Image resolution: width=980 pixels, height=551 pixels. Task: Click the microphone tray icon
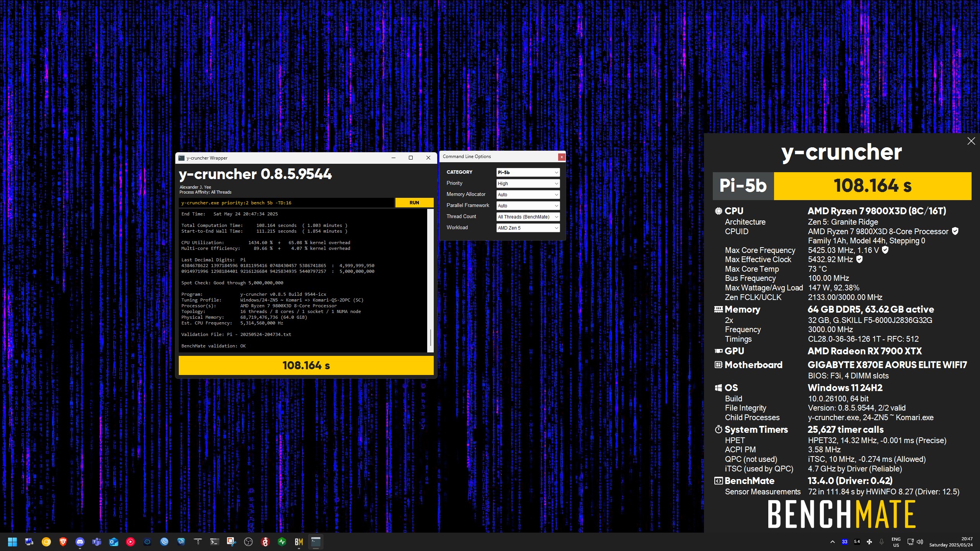tap(882, 542)
